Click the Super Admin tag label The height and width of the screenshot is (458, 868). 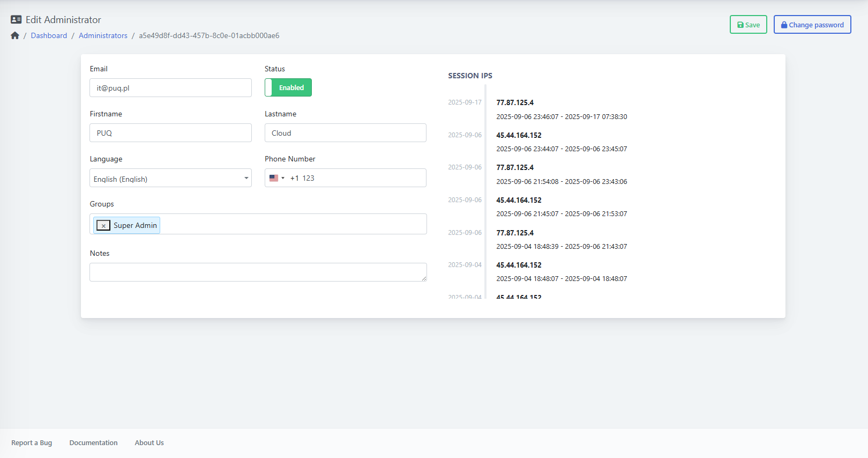pos(135,226)
